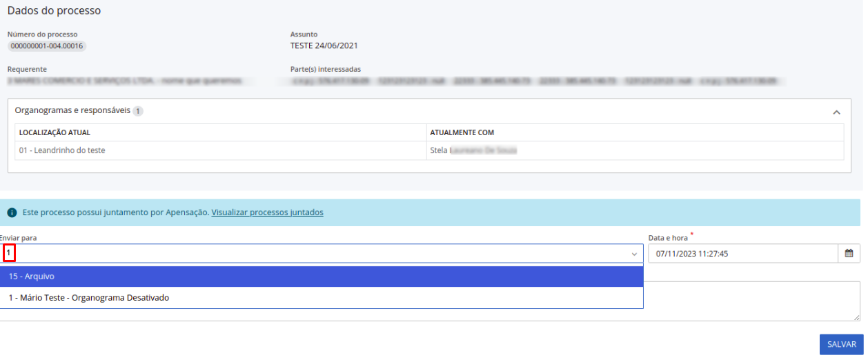Click the count badge beside Organogramas e responsáveis

pos(138,111)
